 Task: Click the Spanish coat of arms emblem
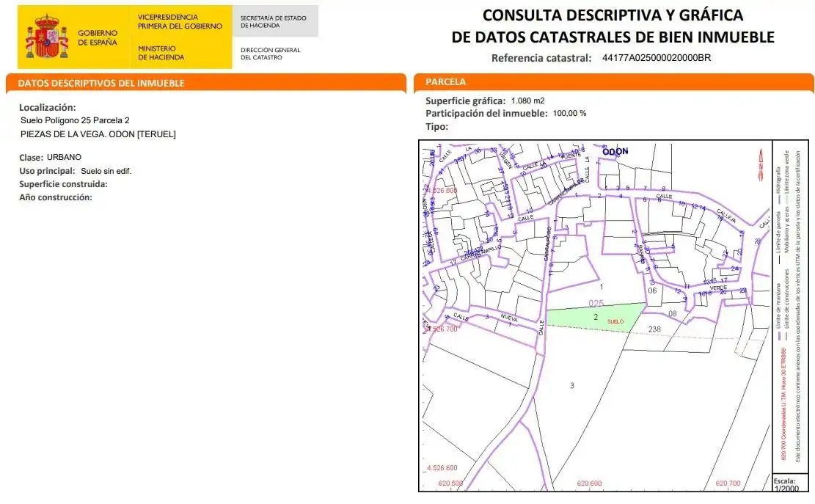pos(47,37)
